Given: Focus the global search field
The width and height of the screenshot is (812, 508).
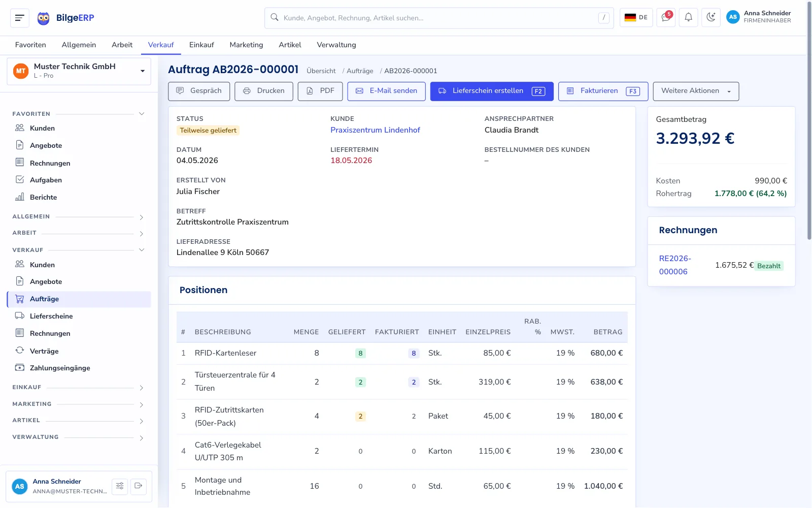Looking at the screenshot, I should 439,18.
